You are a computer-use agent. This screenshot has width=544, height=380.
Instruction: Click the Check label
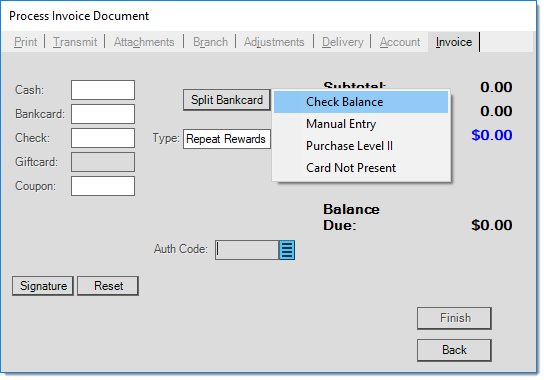[32, 138]
